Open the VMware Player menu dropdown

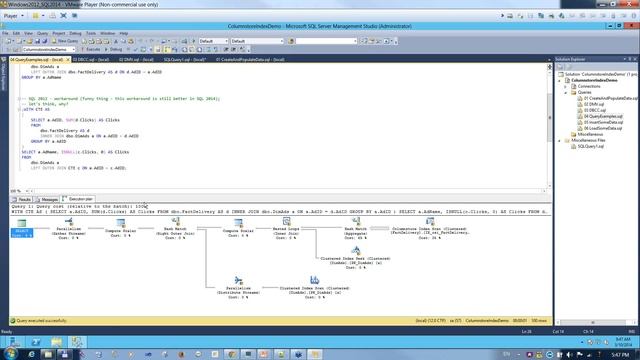[13, 16]
